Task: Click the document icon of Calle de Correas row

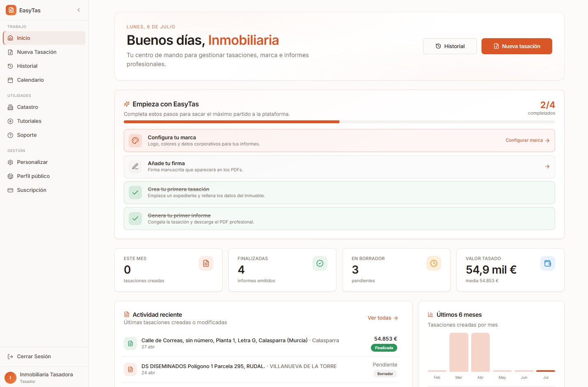Action: click(x=130, y=343)
